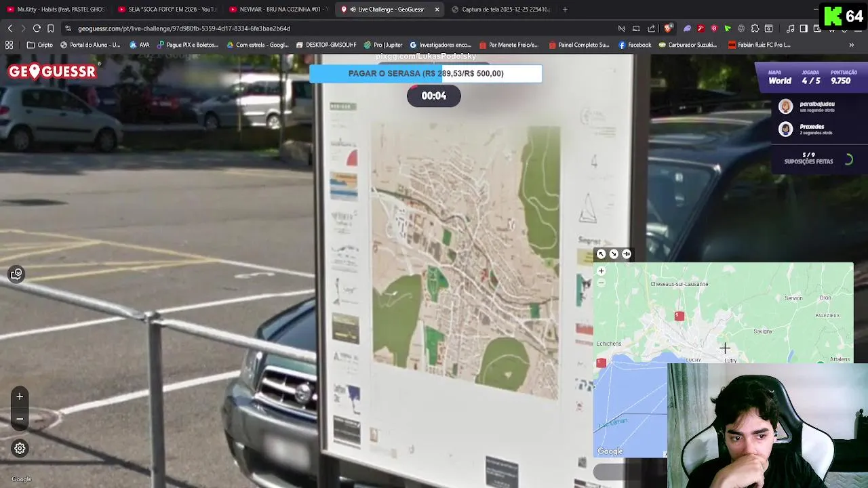Click the 00:04 countdown timer
Viewport: 868px width, 488px height.
pyautogui.click(x=434, y=96)
